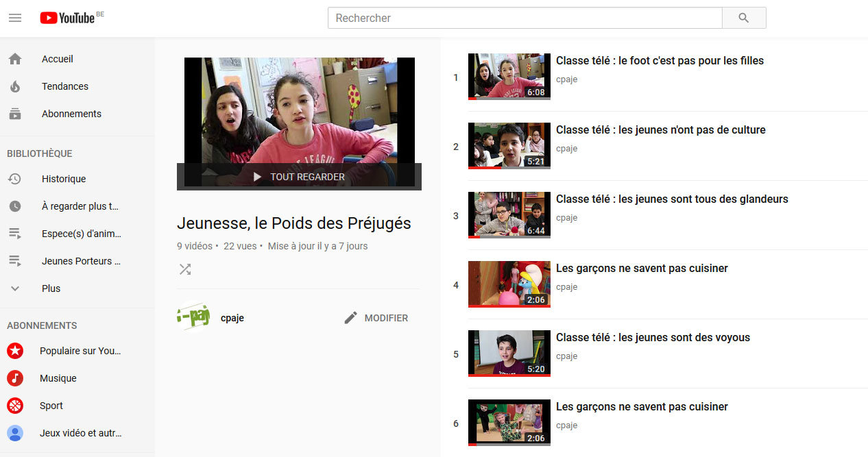Open 'Les garçons ne savent pas cuisiner' in row 6
This screenshot has height=457, width=868.
coord(642,406)
